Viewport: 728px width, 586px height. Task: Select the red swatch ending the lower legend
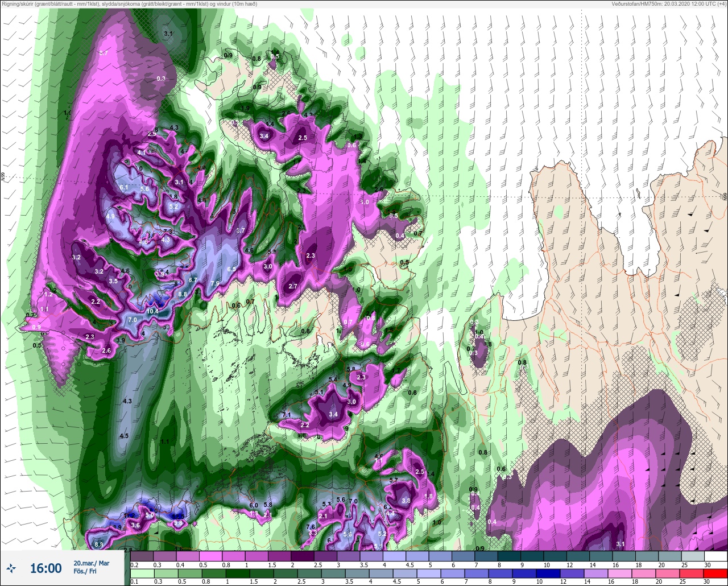pyautogui.click(x=715, y=573)
